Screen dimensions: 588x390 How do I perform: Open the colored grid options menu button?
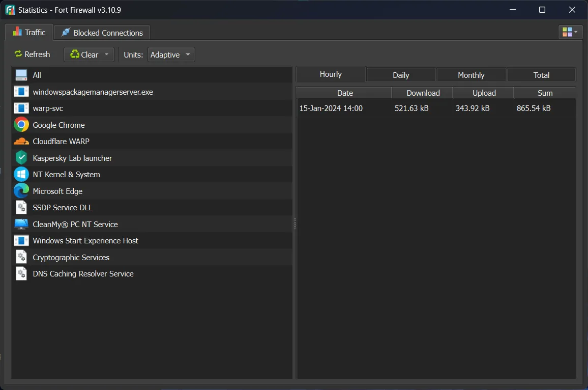570,32
